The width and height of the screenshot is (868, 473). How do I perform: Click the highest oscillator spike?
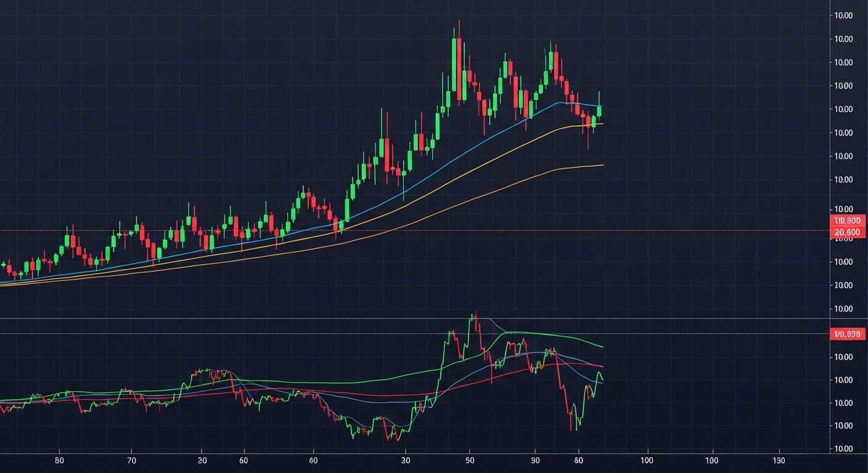click(473, 315)
